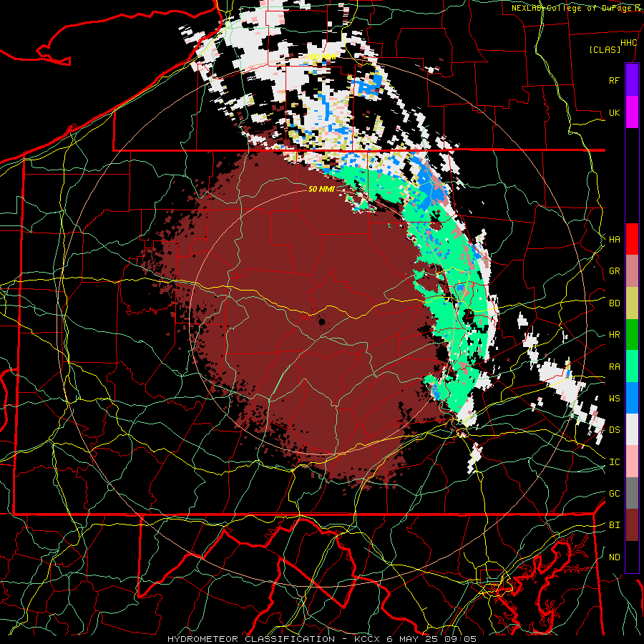Click the ND legend label
This screenshot has height=644, width=644.
[x=614, y=557]
